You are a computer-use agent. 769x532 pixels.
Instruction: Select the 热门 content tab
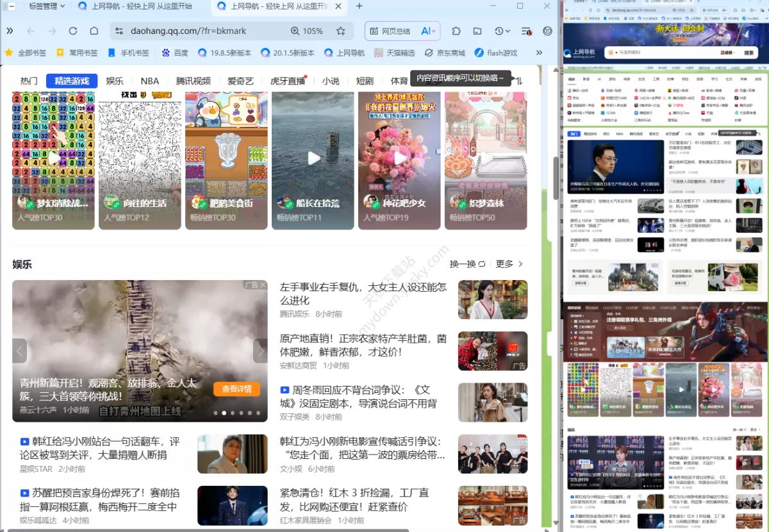[29, 81]
